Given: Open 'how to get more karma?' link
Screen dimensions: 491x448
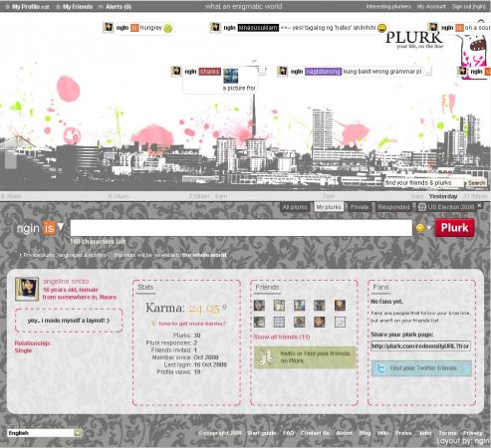Looking at the screenshot, I should point(192,324).
